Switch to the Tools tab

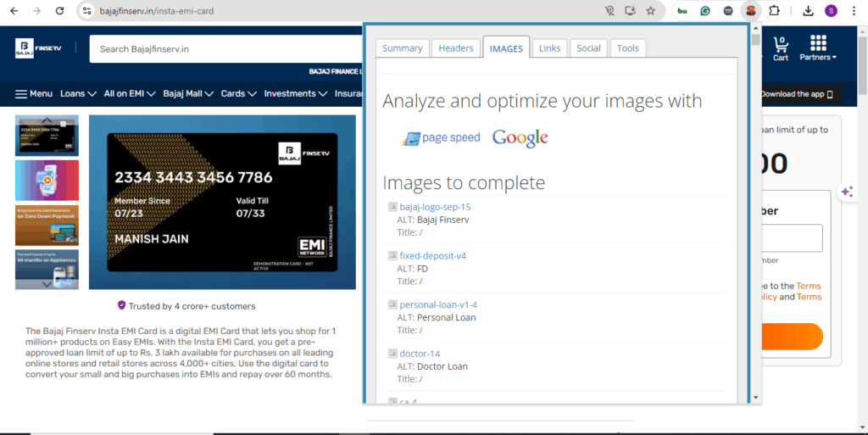coord(628,48)
